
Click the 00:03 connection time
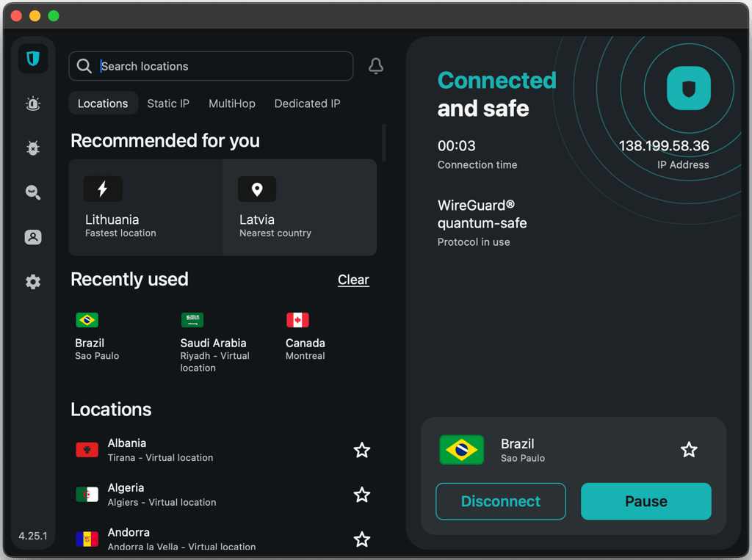click(x=456, y=146)
